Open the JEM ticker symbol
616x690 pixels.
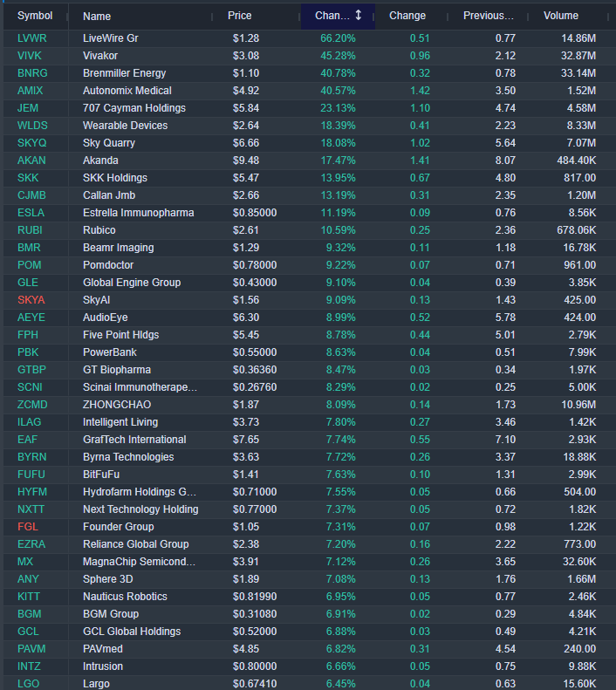(28, 108)
